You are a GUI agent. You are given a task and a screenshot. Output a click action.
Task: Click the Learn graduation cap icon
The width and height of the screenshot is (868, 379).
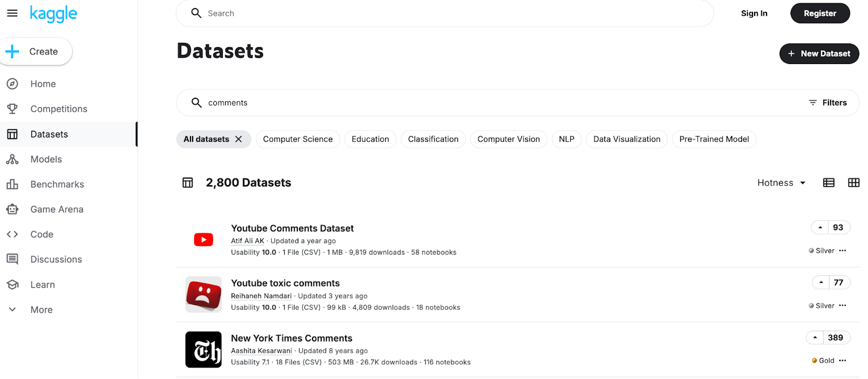pos(12,285)
